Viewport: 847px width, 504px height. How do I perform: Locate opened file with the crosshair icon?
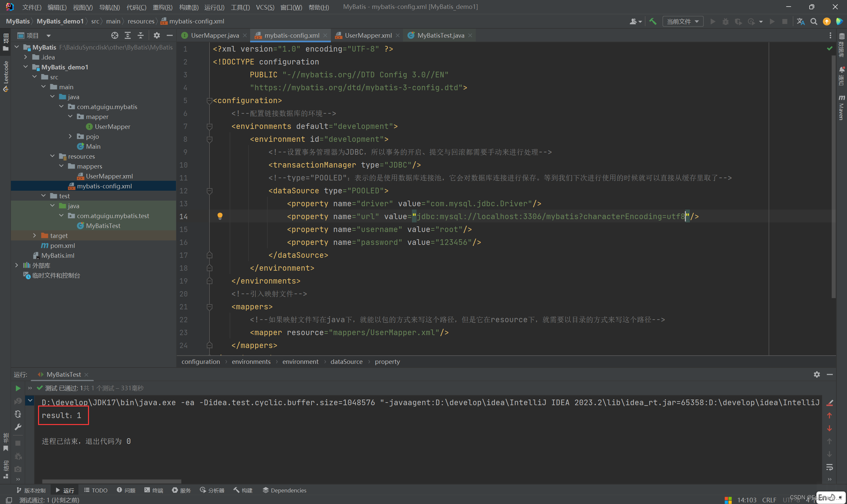pos(114,35)
